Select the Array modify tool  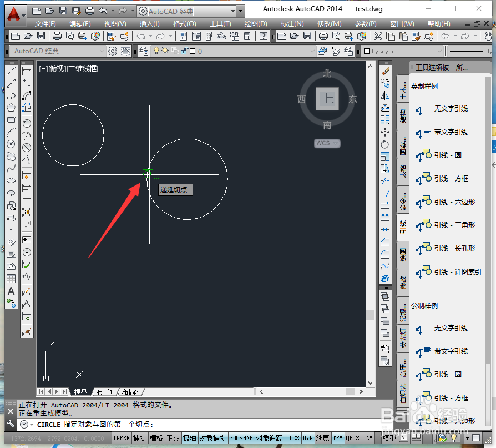[x=385, y=120]
